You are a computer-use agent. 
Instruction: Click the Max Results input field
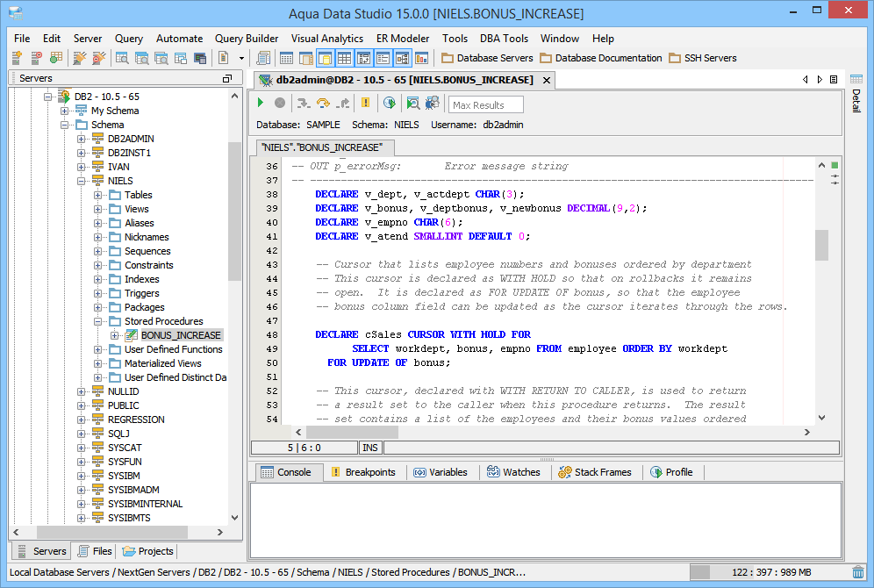[486, 105]
